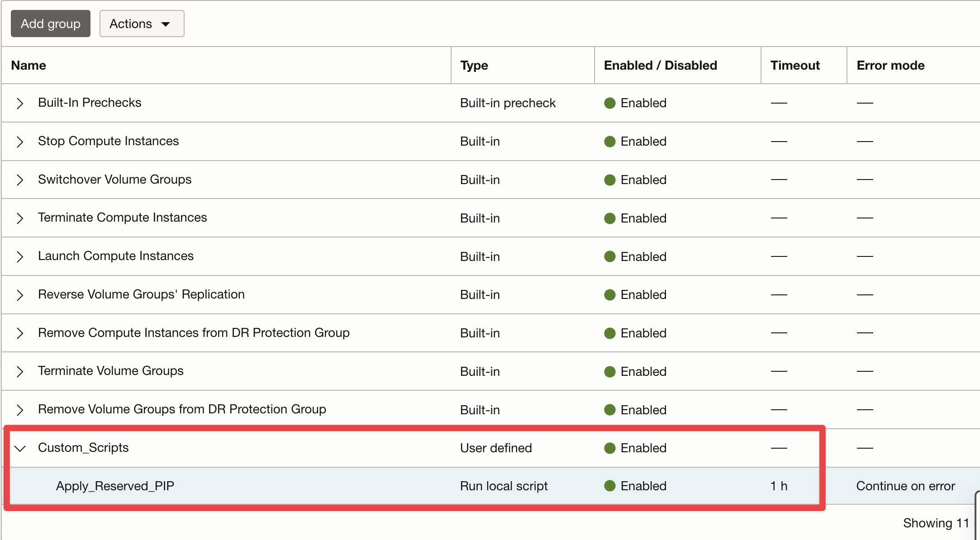
Task: Expand Launch Compute Instances group
Action: [19, 256]
